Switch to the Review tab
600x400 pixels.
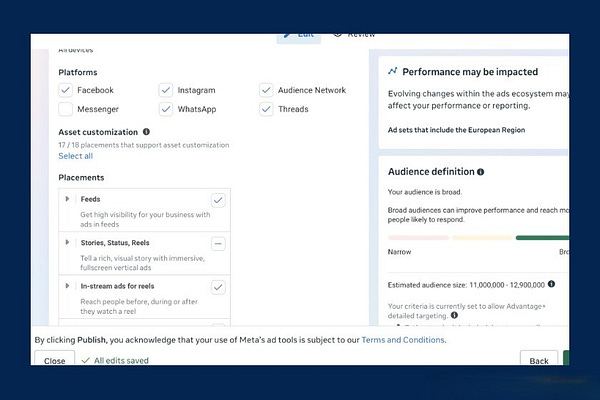(354, 36)
